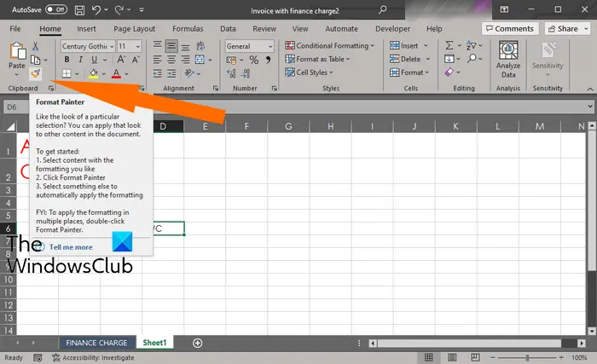The height and width of the screenshot is (364, 597).
Task: Click the Wrap Text icon
Action: click(200, 46)
